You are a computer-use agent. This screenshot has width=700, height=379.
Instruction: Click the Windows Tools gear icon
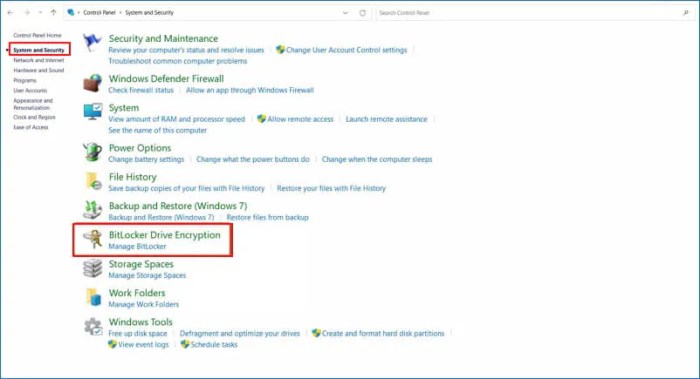(x=93, y=327)
